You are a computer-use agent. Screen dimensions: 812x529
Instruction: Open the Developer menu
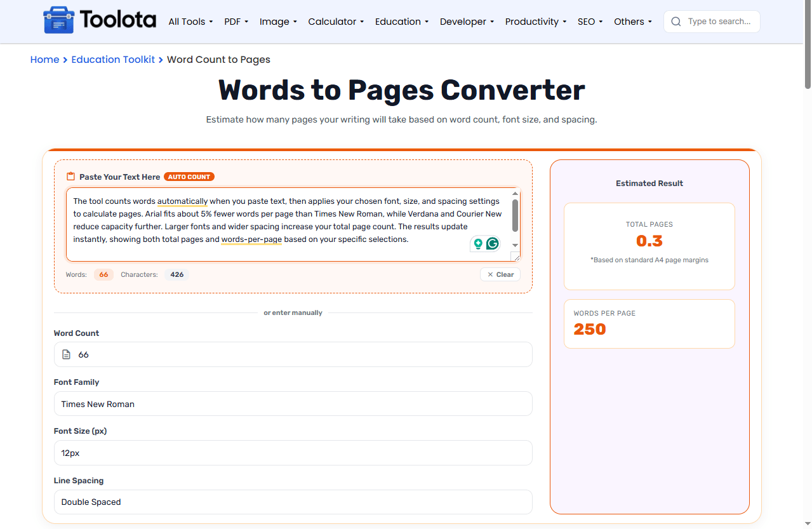[467, 22]
